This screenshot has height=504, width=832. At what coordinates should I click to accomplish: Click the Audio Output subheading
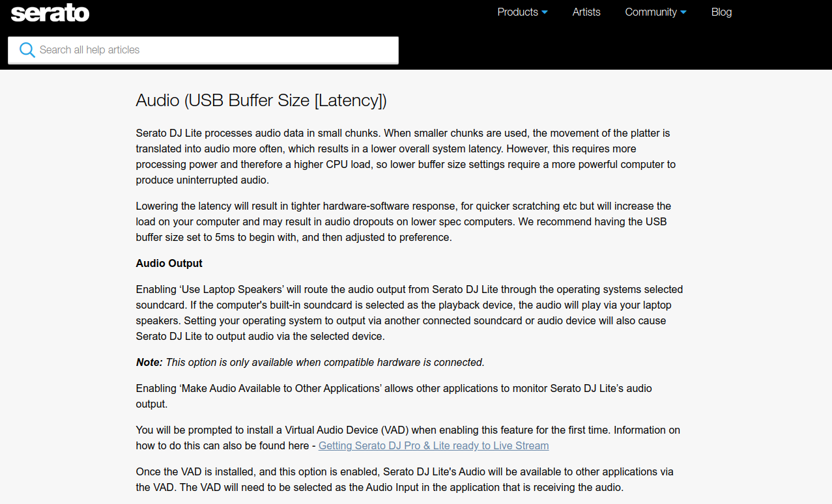(x=169, y=263)
